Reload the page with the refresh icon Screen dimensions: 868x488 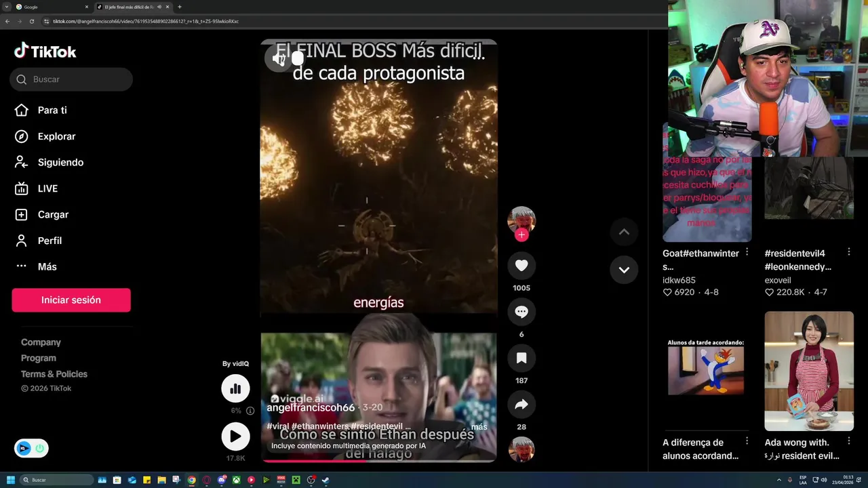(x=31, y=21)
